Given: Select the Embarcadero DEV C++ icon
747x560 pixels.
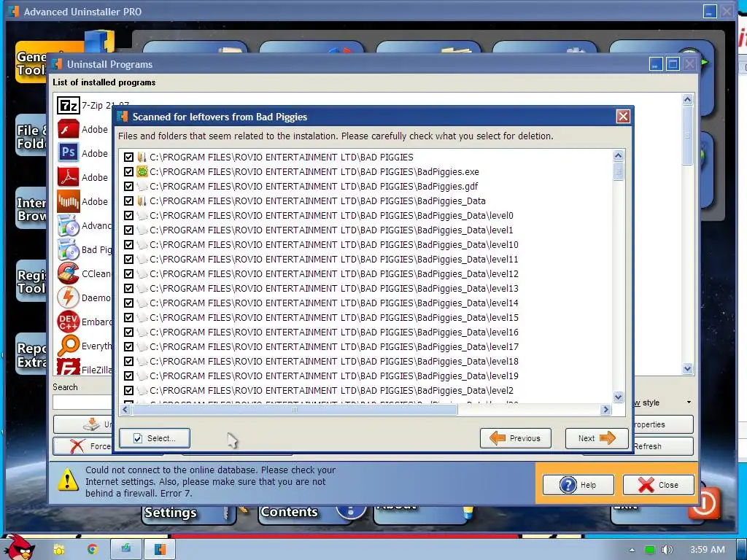Looking at the screenshot, I should pos(68,322).
